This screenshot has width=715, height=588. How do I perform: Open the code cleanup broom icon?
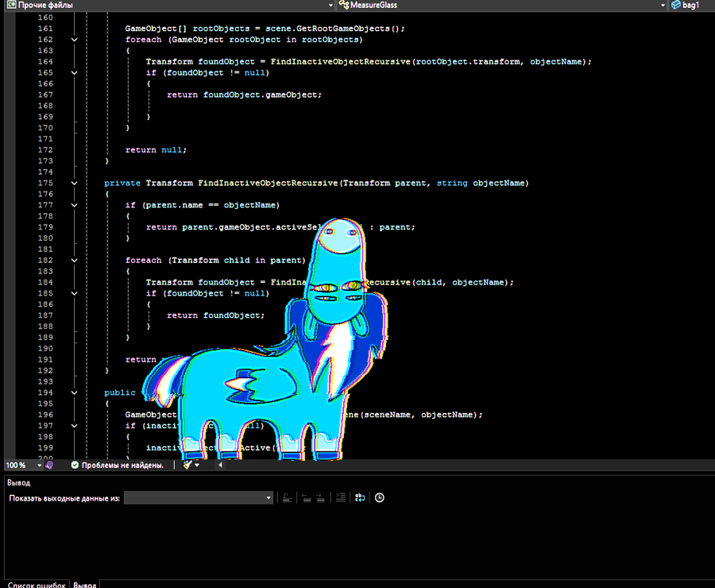[x=187, y=465]
